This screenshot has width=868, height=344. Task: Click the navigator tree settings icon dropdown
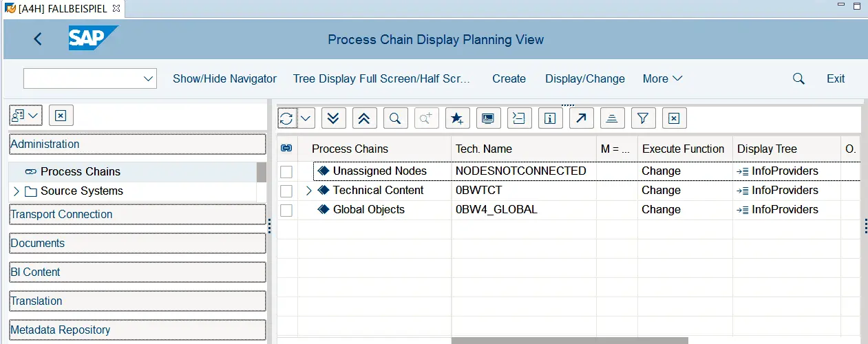pos(26,116)
